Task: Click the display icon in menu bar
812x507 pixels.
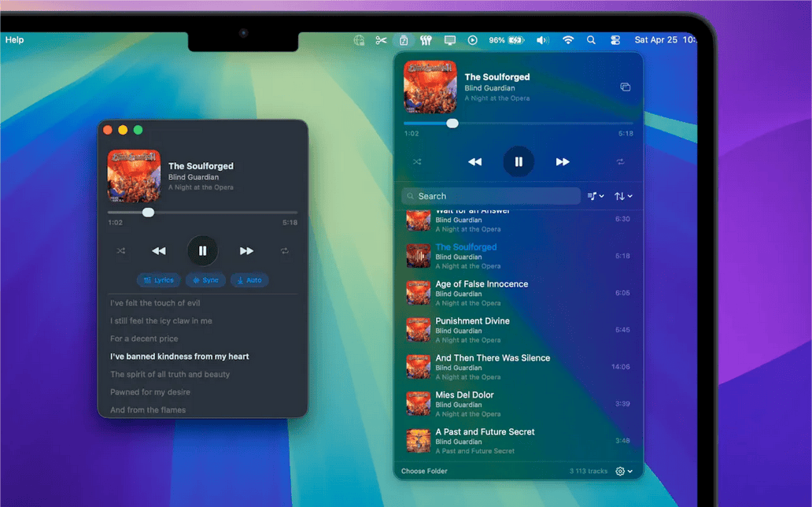Action: [449, 40]
